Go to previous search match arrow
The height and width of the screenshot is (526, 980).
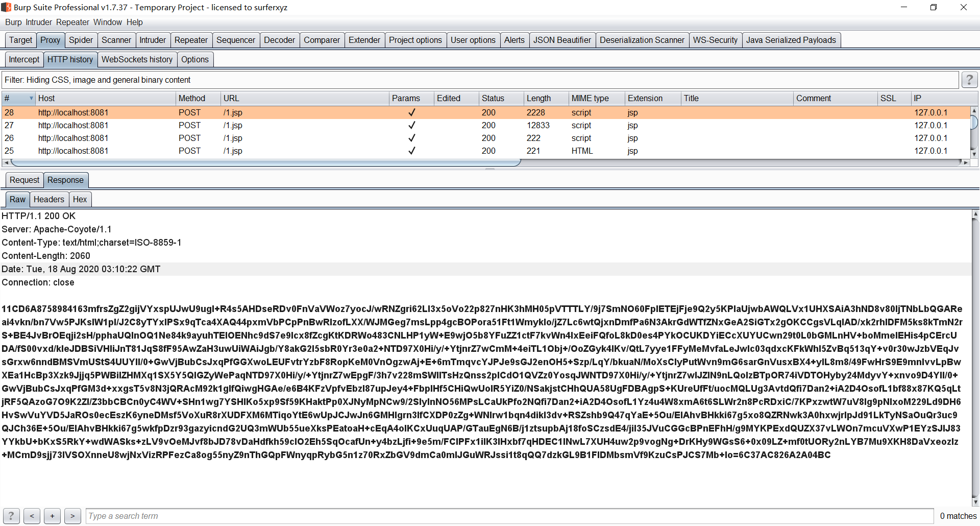tap(32, 516)
